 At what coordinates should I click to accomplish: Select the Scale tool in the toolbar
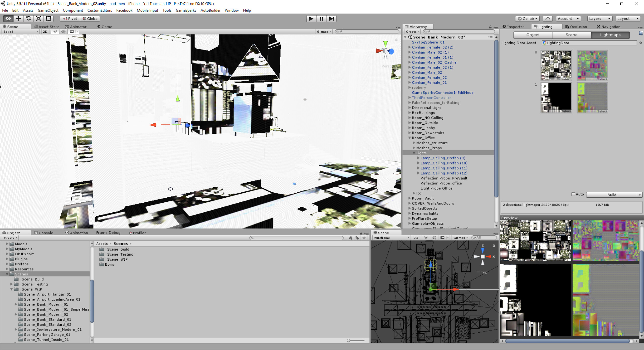[38, 18]
